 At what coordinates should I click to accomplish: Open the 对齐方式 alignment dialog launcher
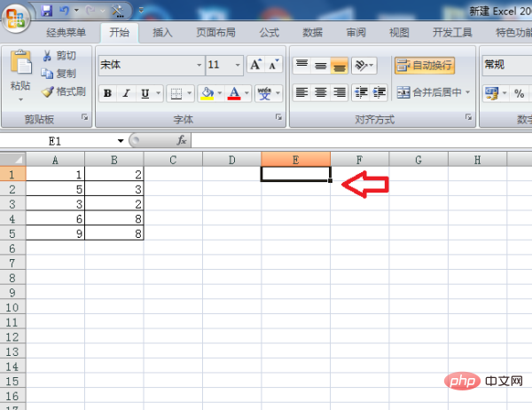(x=468, y=117)
